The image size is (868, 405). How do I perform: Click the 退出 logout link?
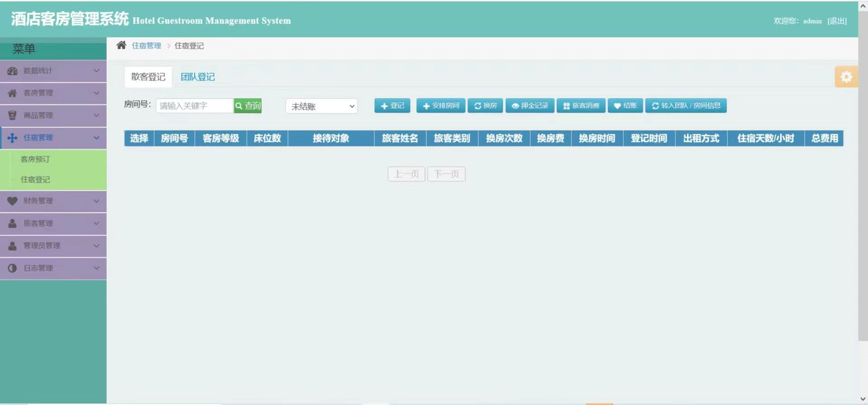pyautogui.click(x=837, y=21)
